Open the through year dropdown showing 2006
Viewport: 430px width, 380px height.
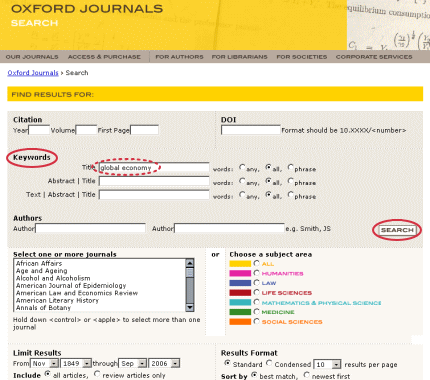click(x=164, y=364)
